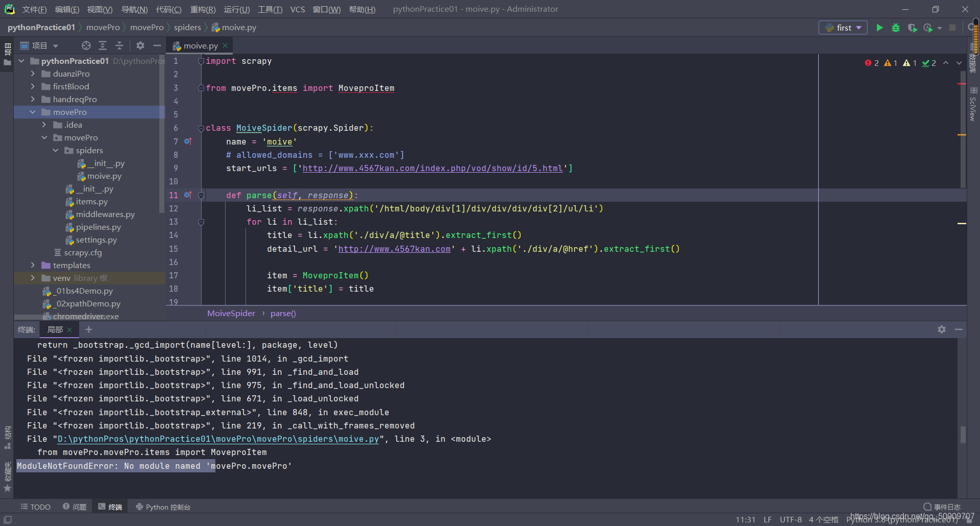Locate current file with the crosshair icon
This screenshot has width=980, height=526.
[86, 45]
